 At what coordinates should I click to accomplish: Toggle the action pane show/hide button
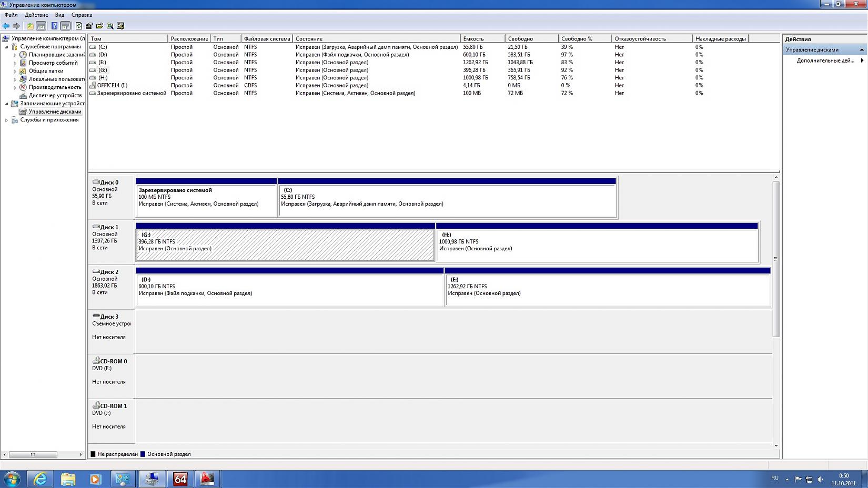coord(65,26)
